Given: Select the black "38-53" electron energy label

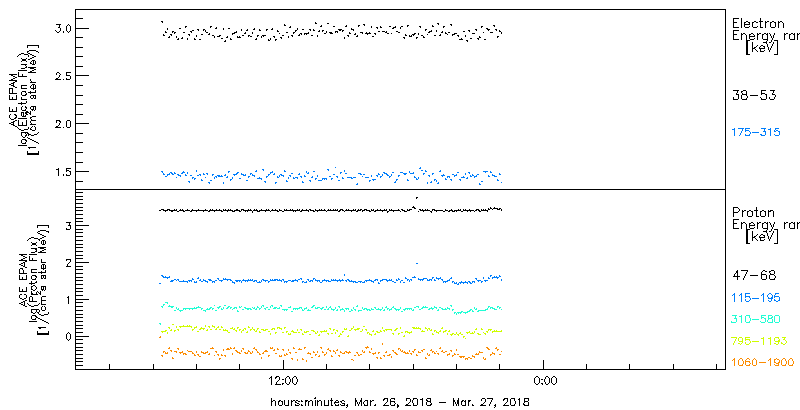Looking at the screenshot, I should [x=754, y=95].
